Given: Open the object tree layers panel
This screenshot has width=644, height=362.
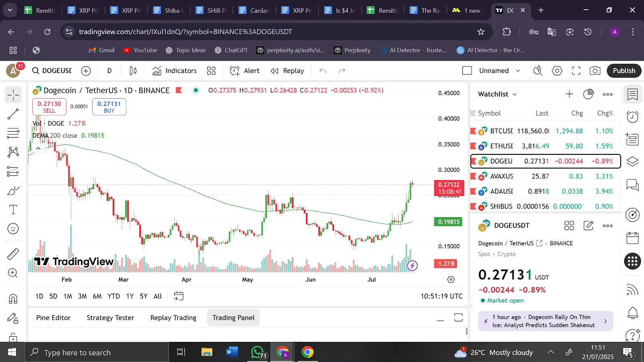Looking at the screenshot, I should 632,161.
